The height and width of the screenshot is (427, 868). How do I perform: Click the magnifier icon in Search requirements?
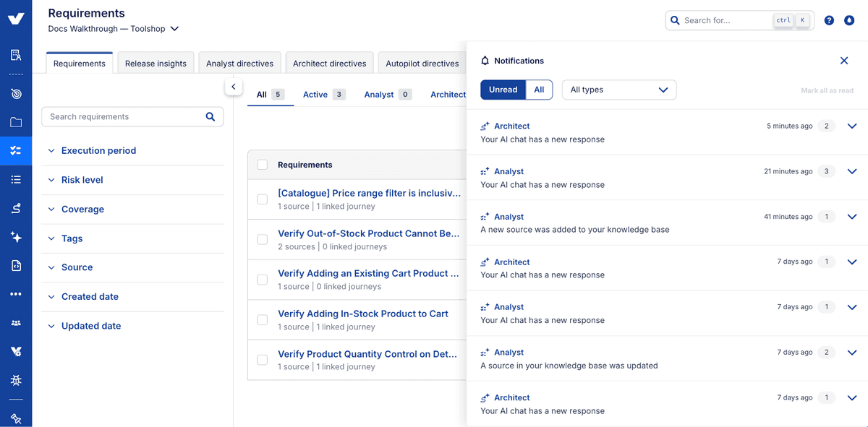point(210,116)
